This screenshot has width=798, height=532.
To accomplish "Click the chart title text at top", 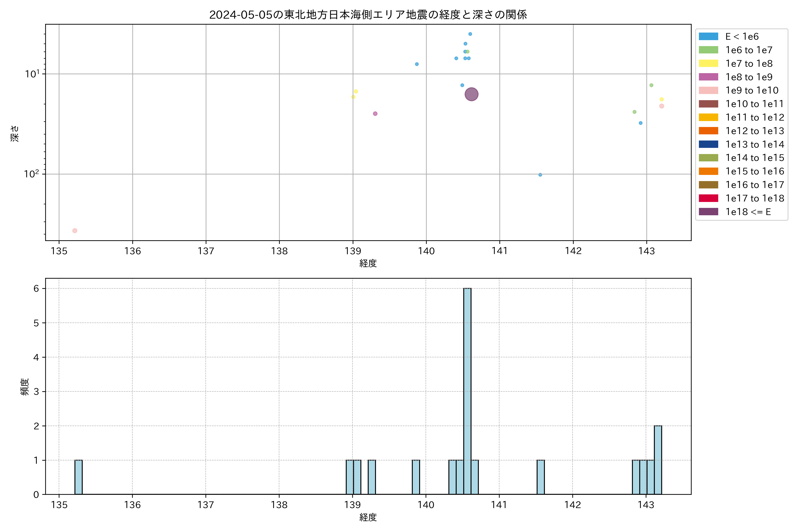I will tap(368, 15).
